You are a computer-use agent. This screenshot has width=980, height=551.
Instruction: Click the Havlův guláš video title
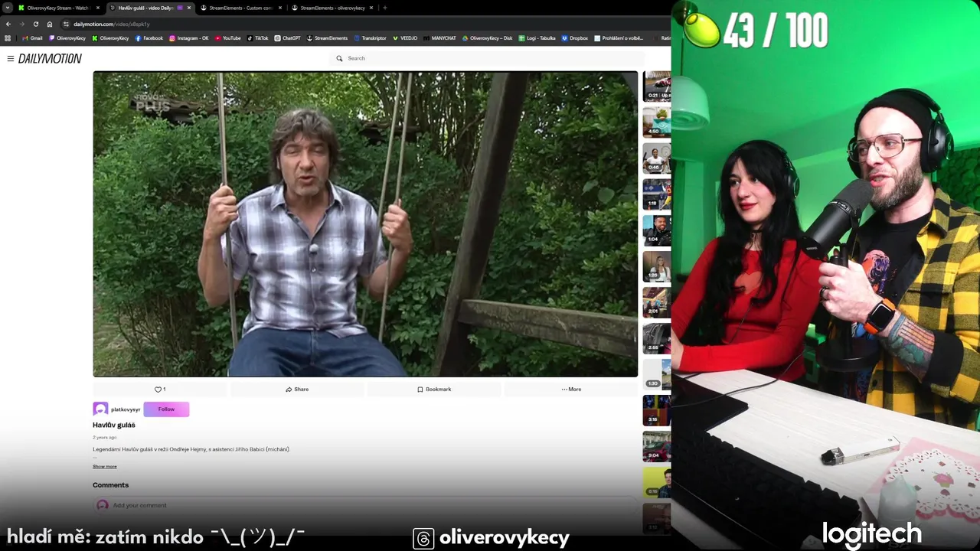114,425
